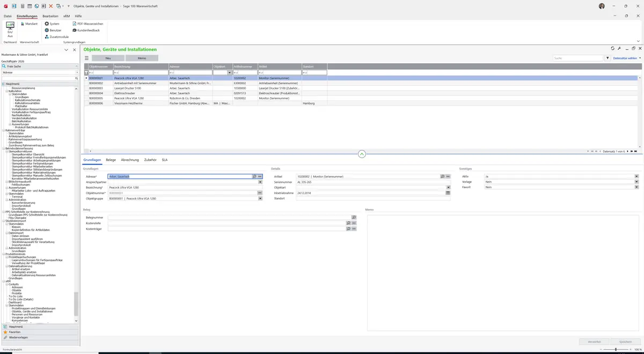Click the Memo button

142,58
